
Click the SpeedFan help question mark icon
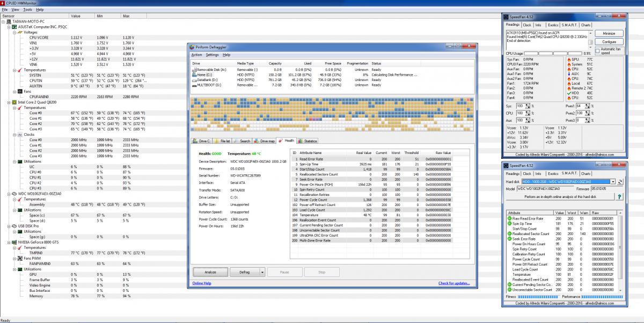click(619, 197)
